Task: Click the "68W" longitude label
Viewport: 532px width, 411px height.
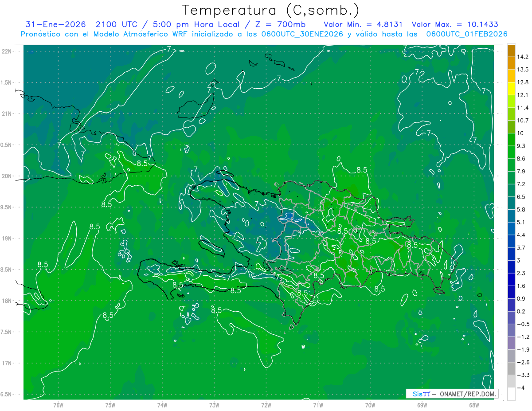Action: 474,405
